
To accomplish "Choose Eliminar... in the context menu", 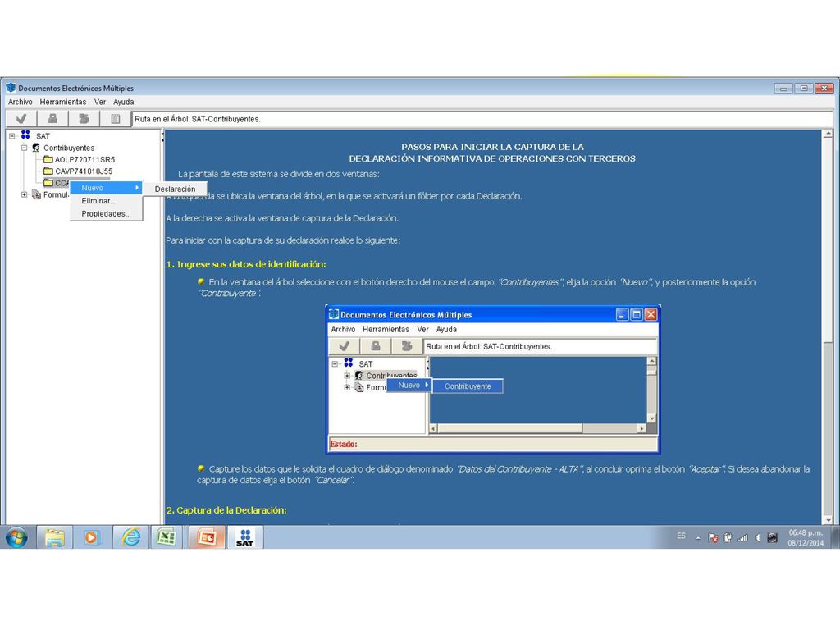I will click(106, 201).
